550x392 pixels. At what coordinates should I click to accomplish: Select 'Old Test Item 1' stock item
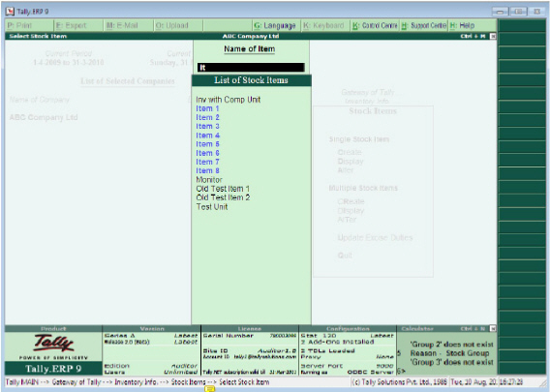click(x=223, y=189)
